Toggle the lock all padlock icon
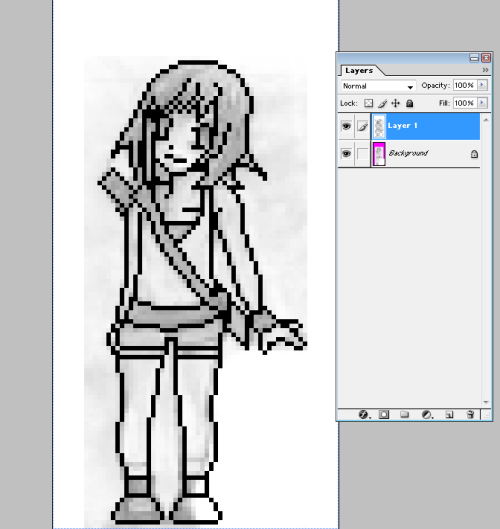This screenshot has height=529, width=500. [410, 103]
